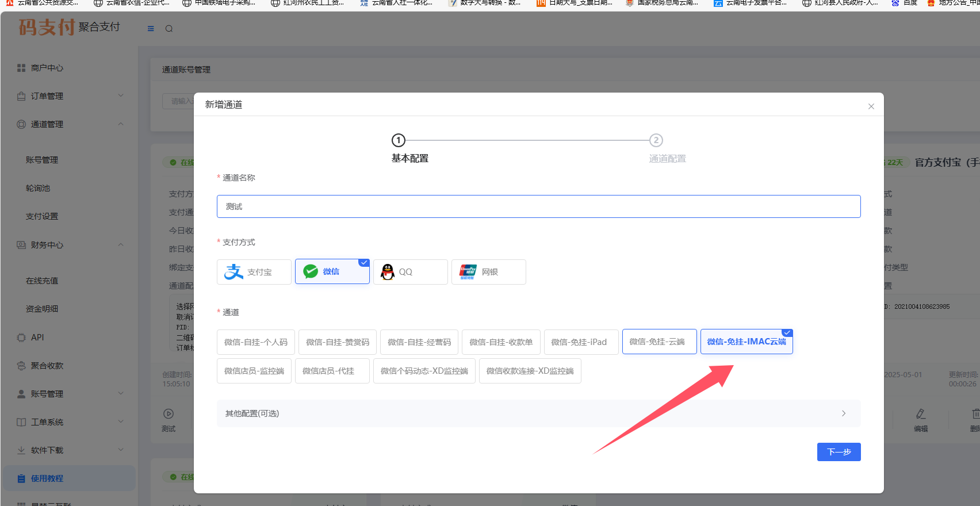Open 商户中心 menu item
The height and width of the screenshot is (506, 980).
[x=47, y=68]
